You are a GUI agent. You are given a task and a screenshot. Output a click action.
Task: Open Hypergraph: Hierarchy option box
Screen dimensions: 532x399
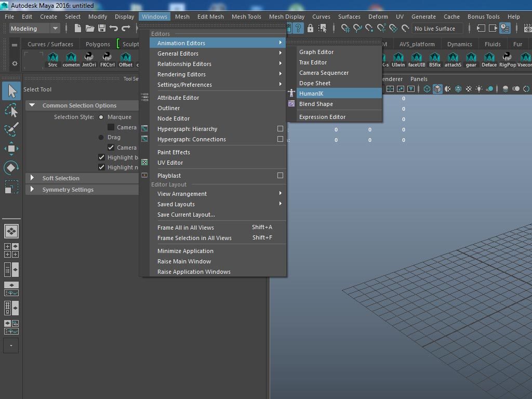(x=280, y=129)
